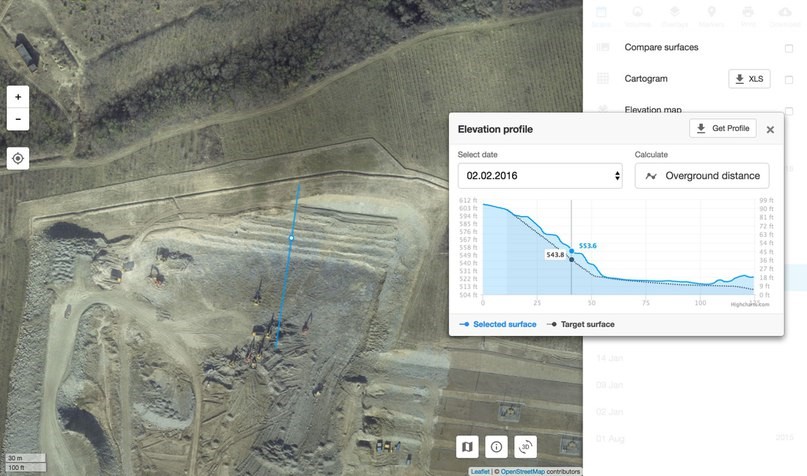Download the cartogram as XLS

click(749, 79)
